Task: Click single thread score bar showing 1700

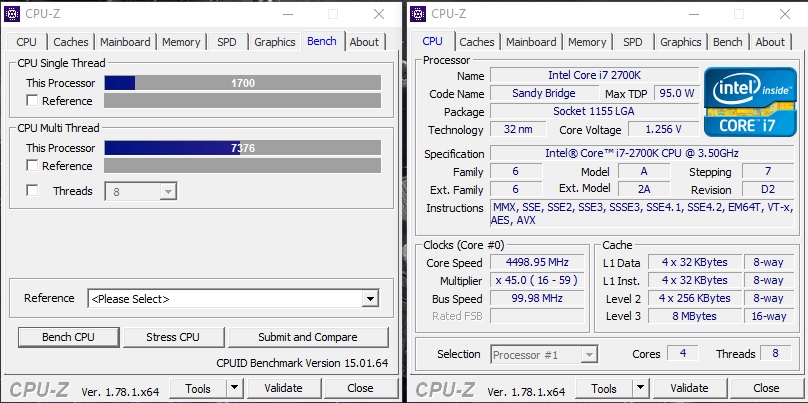Action: pyautogui.click(x=243, y=82)
